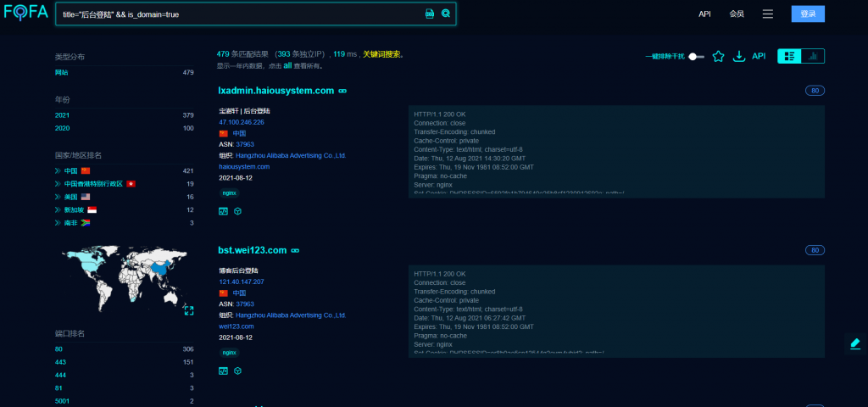Click the download results icon
This screenshot has width=868, height=407.
pos(739,56)
